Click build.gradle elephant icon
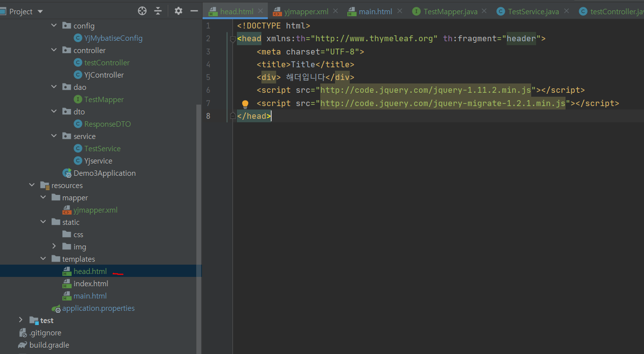Image resolution: width=644 pixels, height=354 pixels. pyautogui.click(x=22, y=345)
